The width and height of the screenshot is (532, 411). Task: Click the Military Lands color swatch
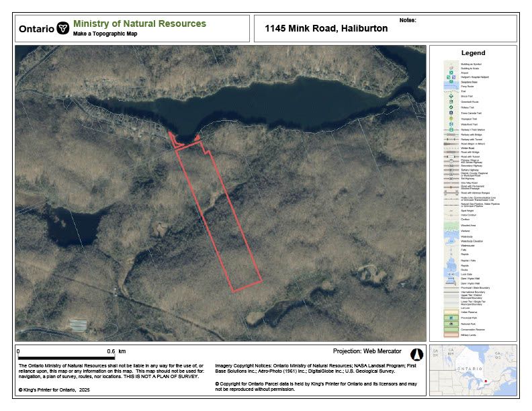[x=451, y=335]
